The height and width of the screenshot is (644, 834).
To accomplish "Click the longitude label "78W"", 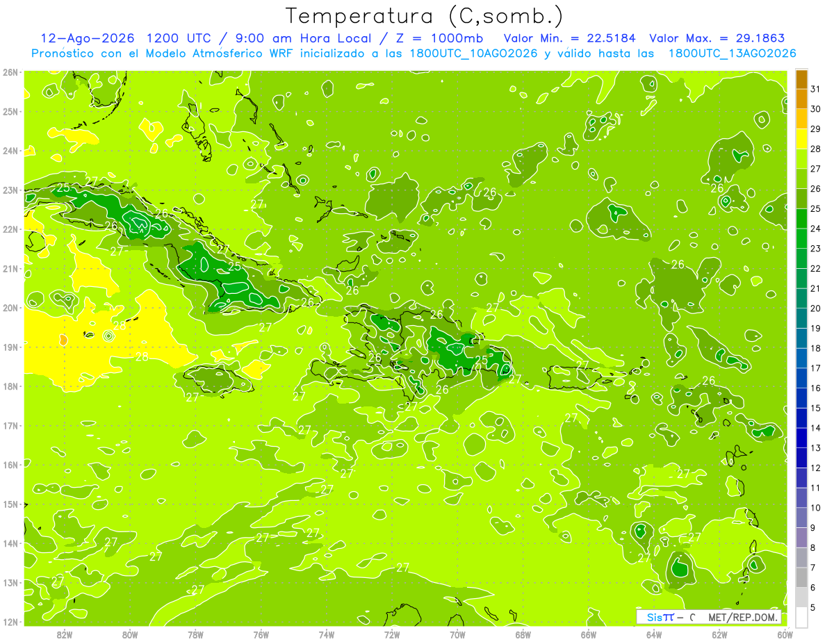I will (x=195, y=634).
